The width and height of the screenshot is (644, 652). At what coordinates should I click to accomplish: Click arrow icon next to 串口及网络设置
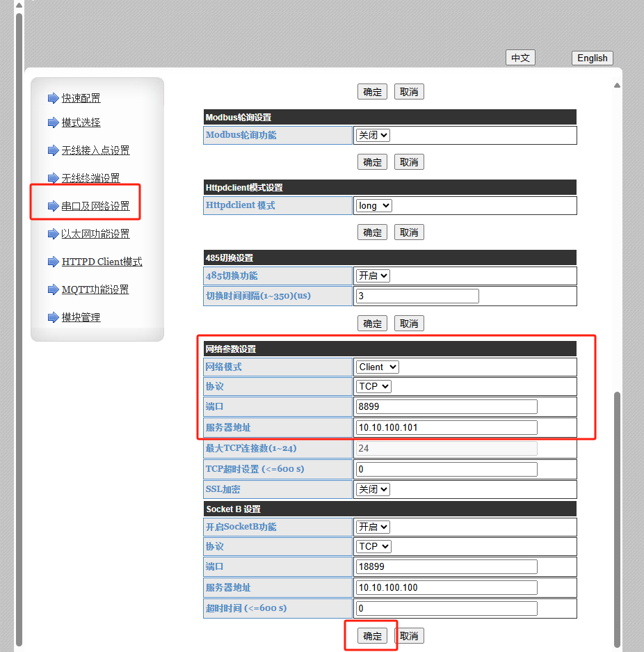53,206
